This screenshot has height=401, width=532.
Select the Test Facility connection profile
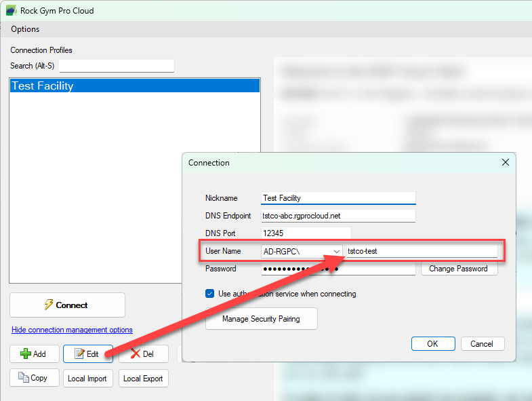tap(135, 85)
